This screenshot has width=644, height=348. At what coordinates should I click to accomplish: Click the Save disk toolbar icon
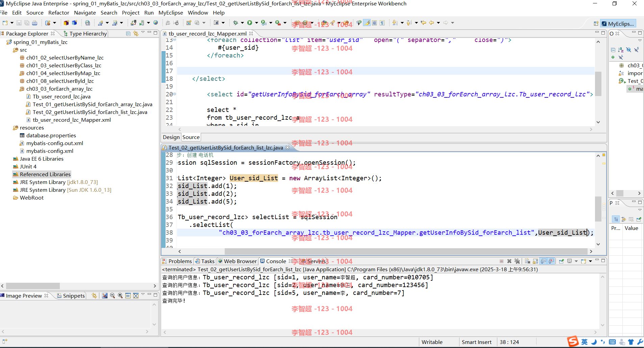19,23
